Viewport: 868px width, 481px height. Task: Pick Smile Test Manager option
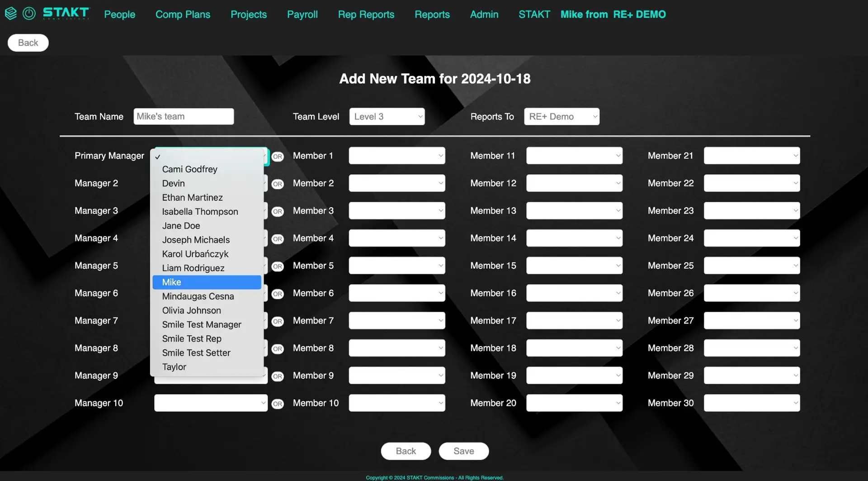tap(207, 324)
